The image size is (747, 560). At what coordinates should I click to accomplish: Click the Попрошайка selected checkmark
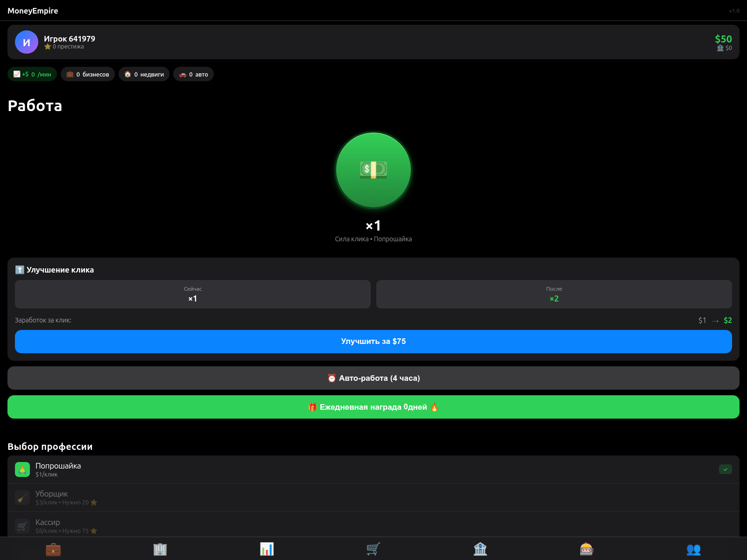click(726, 469)
